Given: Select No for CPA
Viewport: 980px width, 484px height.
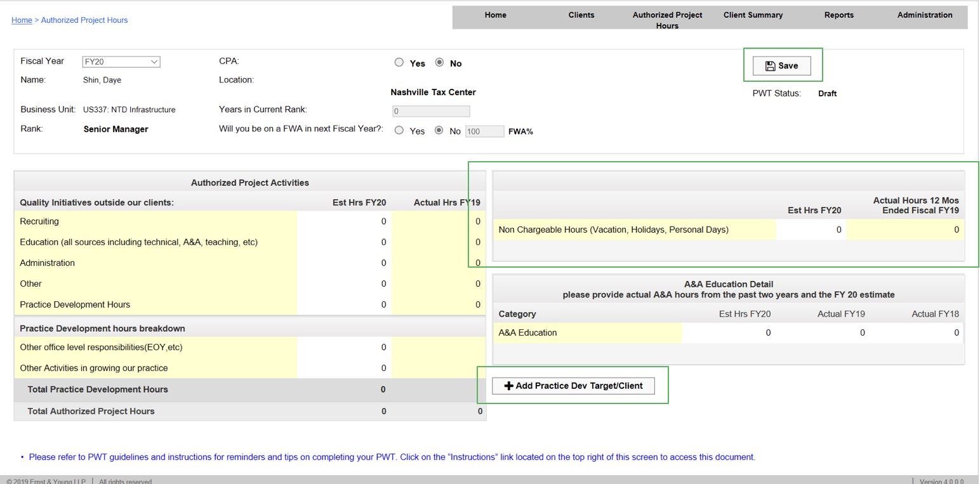Looking at the screenshot, I should (x=439, y=62).
